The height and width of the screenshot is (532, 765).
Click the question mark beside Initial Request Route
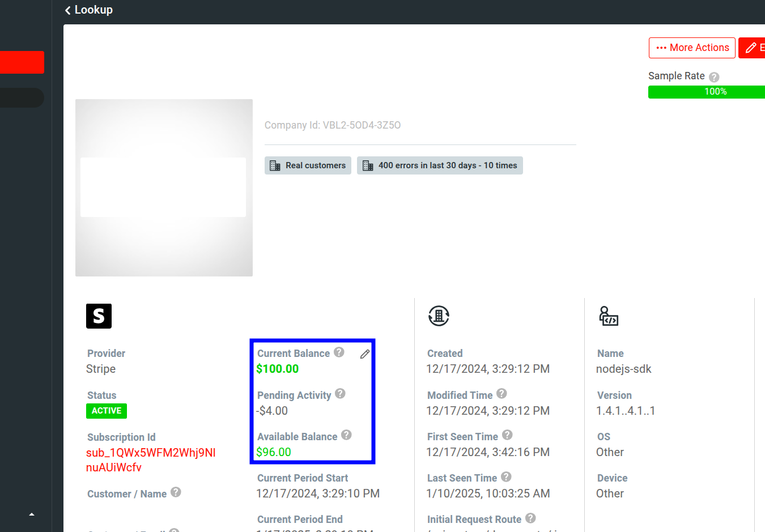(x=530, y=518)
